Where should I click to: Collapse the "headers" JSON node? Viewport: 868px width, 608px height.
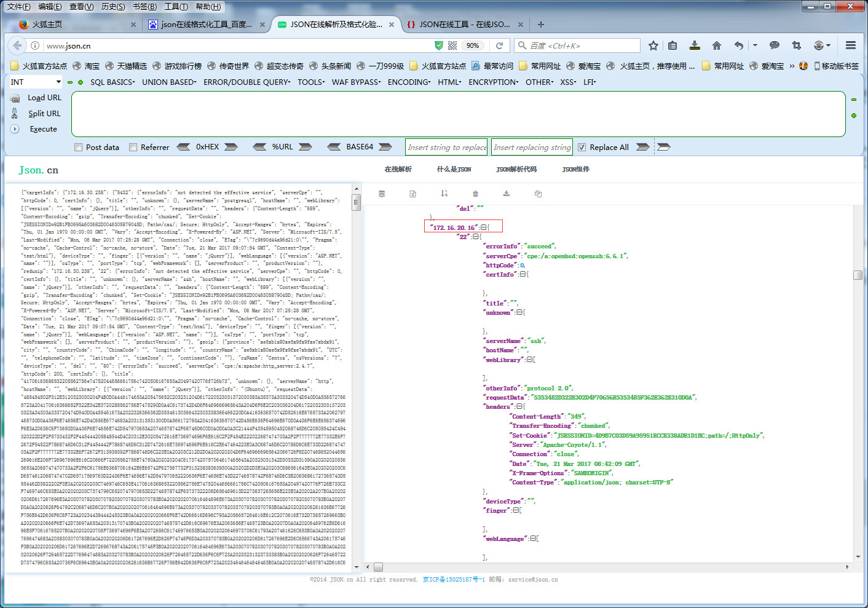[519, 407]
